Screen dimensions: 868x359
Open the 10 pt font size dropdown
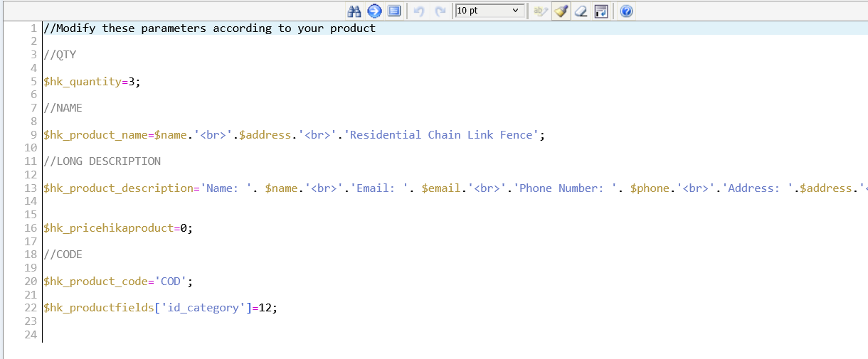489,11
